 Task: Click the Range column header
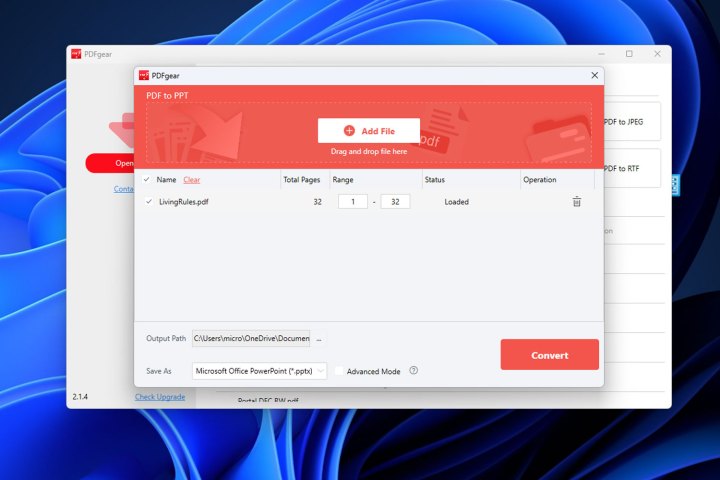point(343,180)
